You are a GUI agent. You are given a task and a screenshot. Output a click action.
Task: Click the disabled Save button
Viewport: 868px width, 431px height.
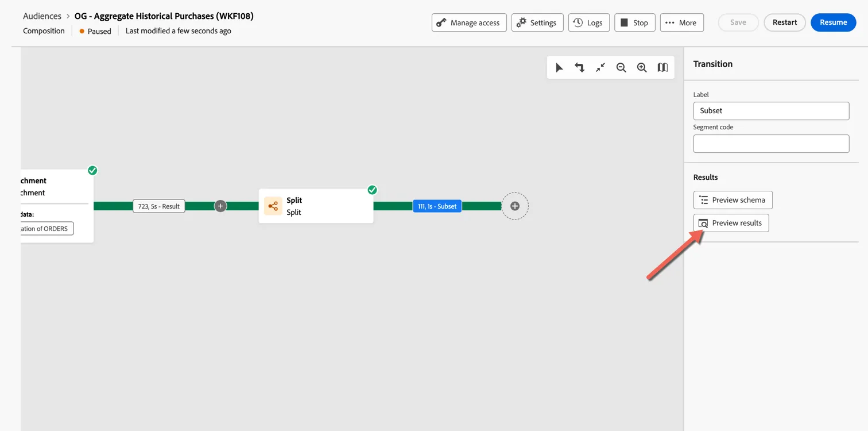(738, 22)
